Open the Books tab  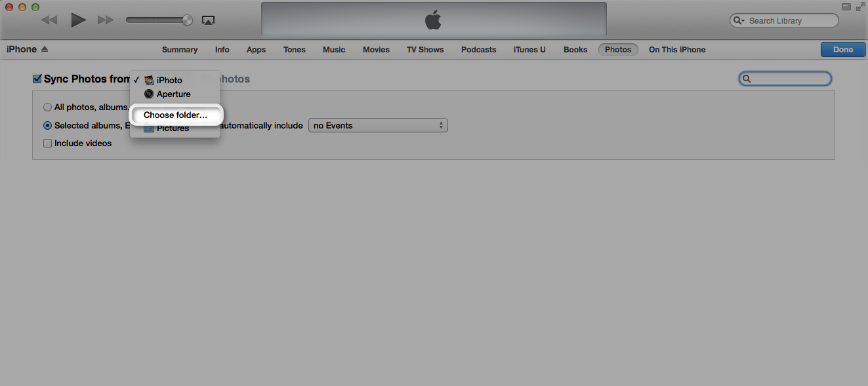point(575,50)
